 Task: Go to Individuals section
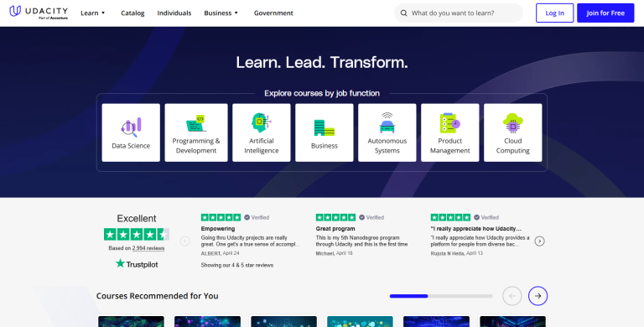pyautogui.click(x=174, y=13)
